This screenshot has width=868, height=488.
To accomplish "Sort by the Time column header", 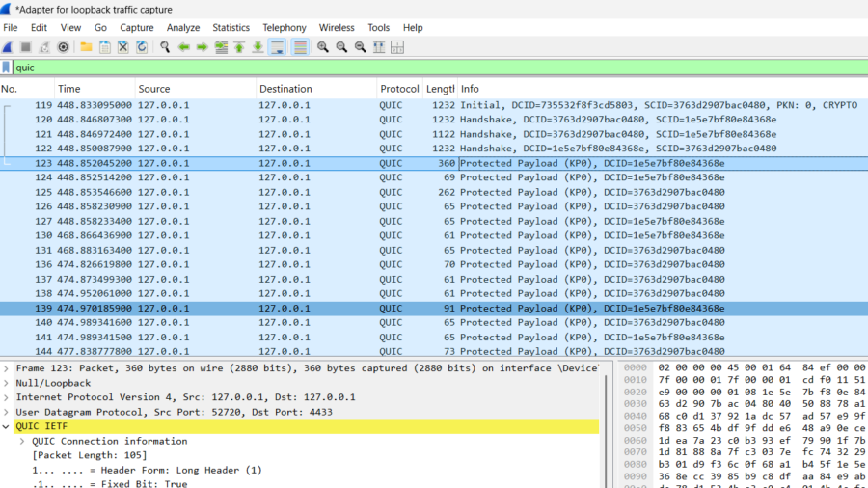I will tap(95, 89).
